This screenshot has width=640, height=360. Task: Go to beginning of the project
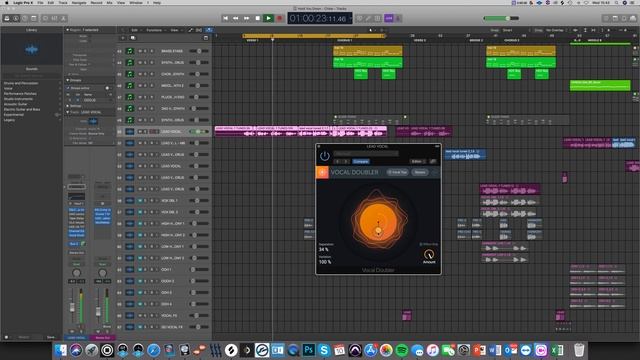(x=225, y=18)
